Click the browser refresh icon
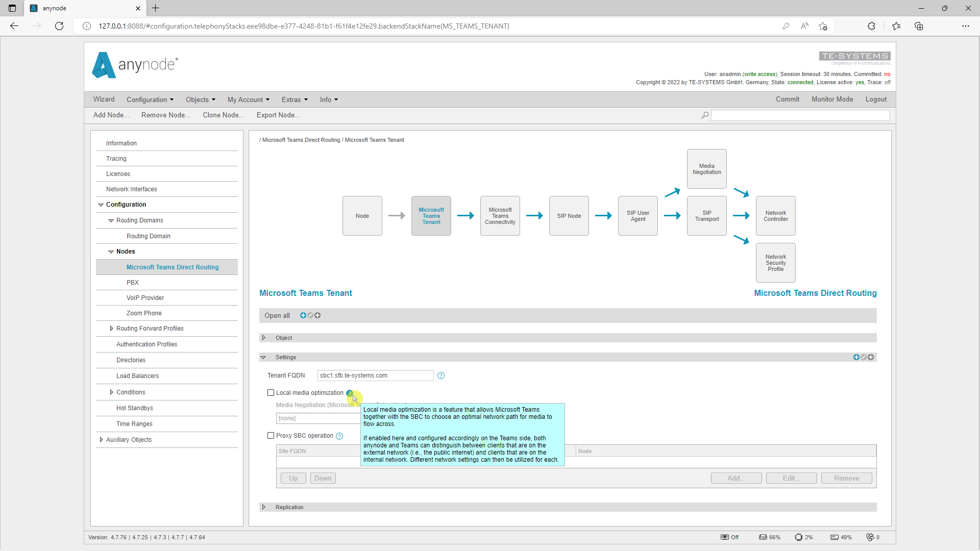The image size is (980, 551). click(59, 26)
